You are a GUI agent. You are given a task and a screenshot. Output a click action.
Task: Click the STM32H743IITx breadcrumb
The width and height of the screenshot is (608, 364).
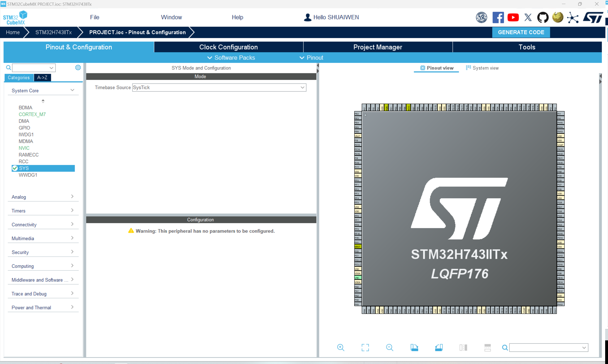point(53,32)
